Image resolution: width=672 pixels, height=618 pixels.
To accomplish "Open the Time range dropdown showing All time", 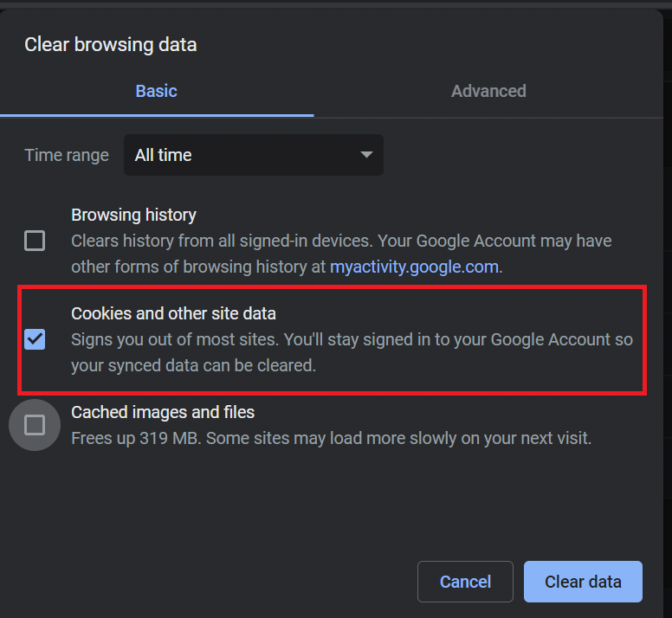I will (x=253, y=156).
